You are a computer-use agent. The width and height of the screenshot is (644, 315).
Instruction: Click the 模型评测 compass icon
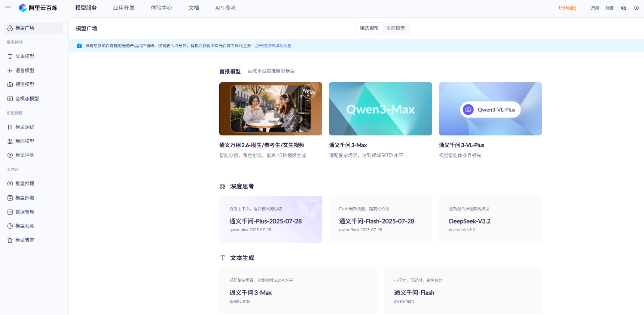coord(10,155)
